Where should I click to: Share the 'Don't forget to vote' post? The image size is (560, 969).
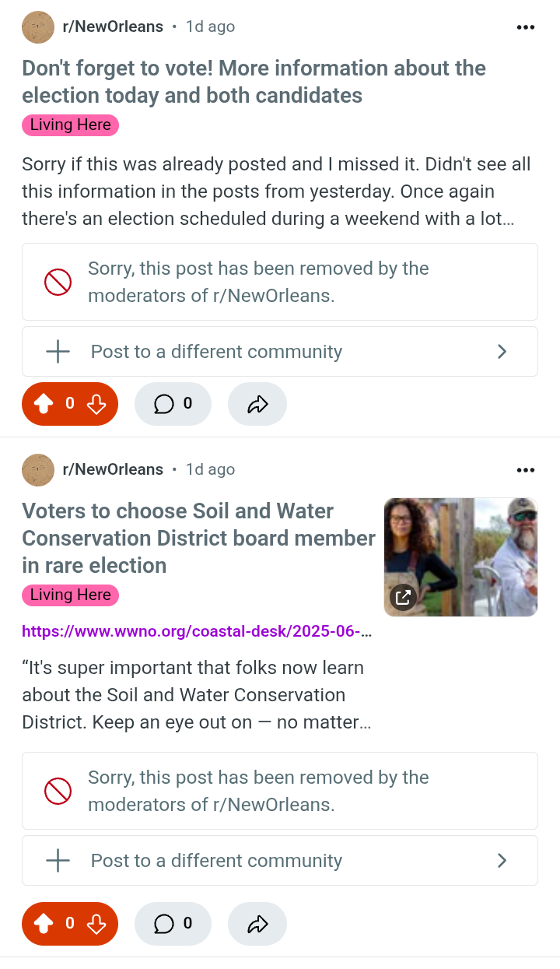(257, 404)
